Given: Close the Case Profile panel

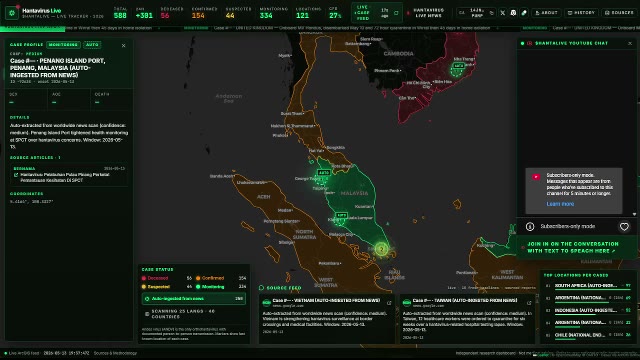Looking at the screenshot, I should click(124, 46).
